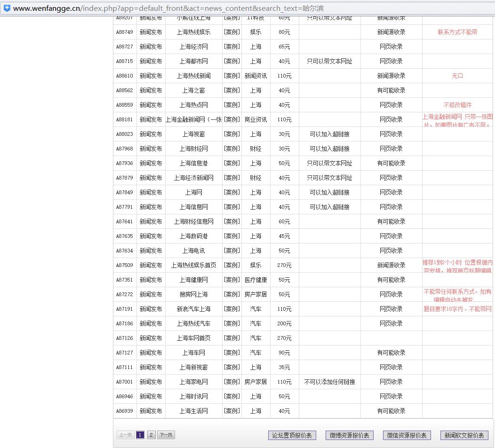Click the ID cell A87509
This screenshot has height=448, width=495.
click(x=125, y=265)
